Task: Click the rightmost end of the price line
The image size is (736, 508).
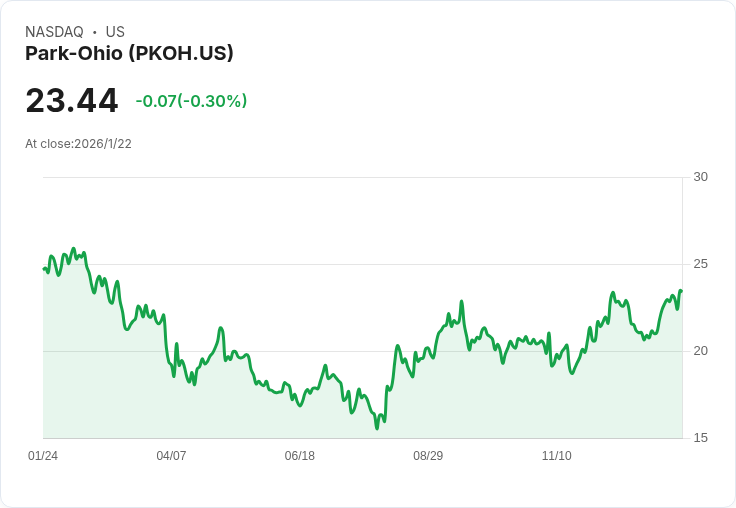Action: [681, 291]
